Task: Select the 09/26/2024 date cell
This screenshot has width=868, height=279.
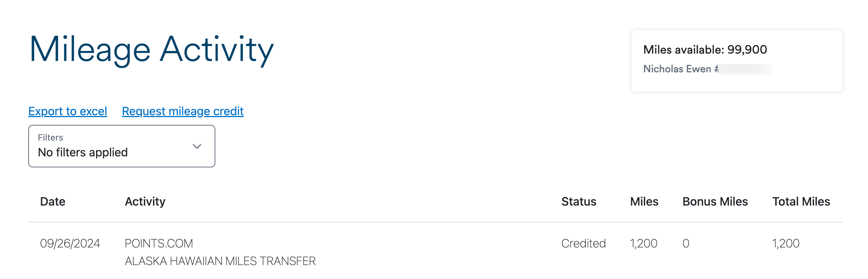Action: point(70,243)
